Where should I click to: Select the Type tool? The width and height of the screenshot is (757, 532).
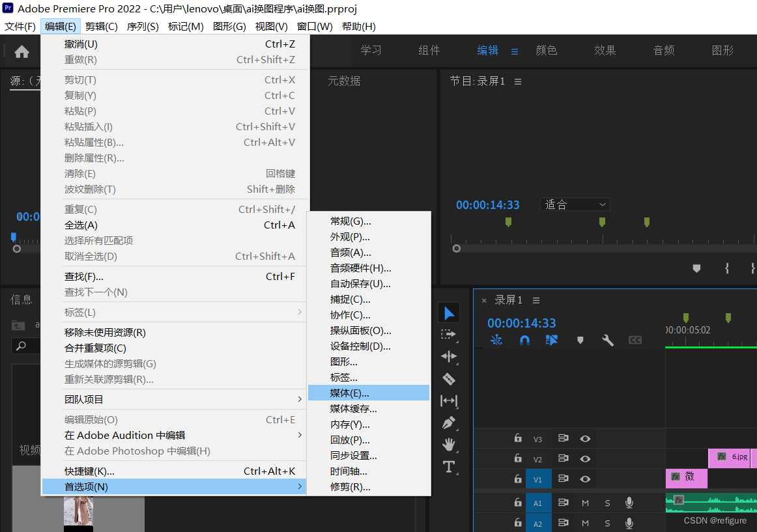(449, 467)
